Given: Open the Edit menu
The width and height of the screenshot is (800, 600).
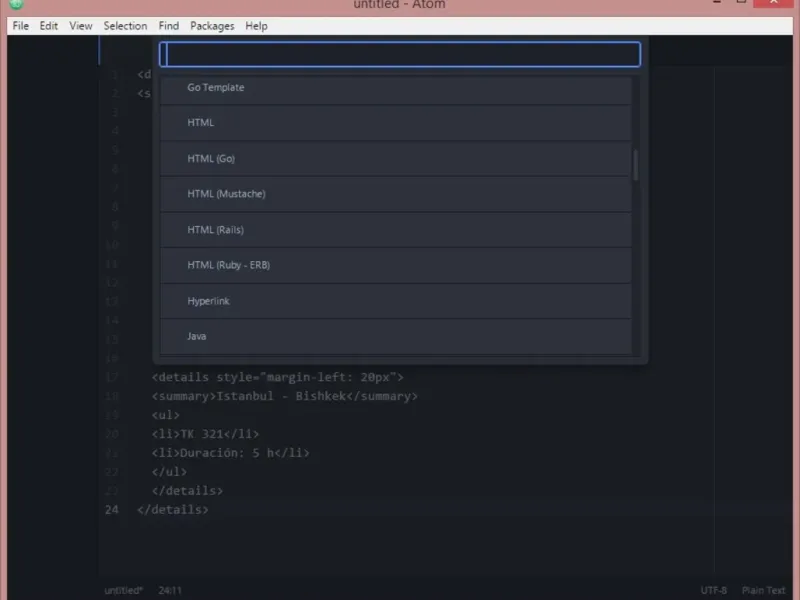Looking at the screenshot, I should 48,26.
